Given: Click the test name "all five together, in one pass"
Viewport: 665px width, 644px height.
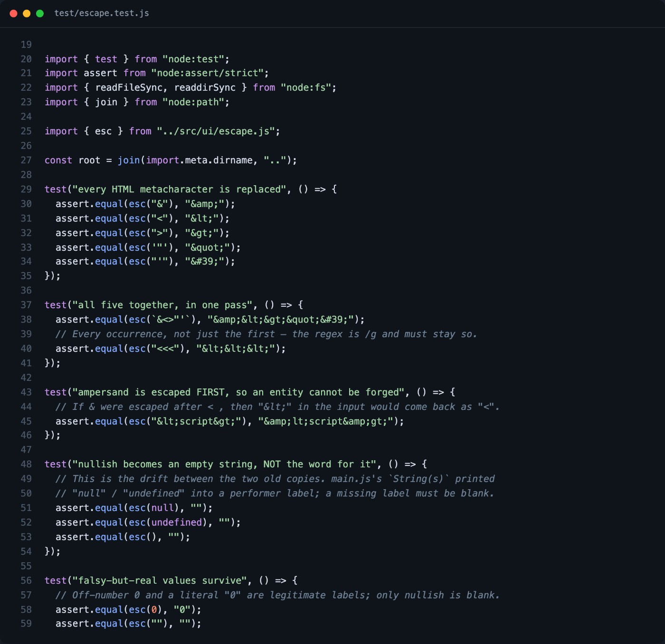Looking at the screenshot, I should [x=162, y=305].
